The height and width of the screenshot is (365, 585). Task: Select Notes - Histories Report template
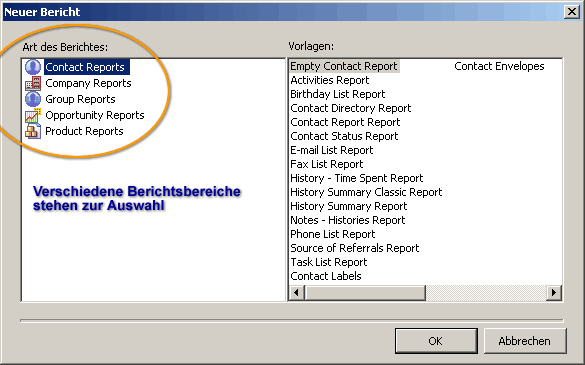pyautogui.click(x=348, y=220)
